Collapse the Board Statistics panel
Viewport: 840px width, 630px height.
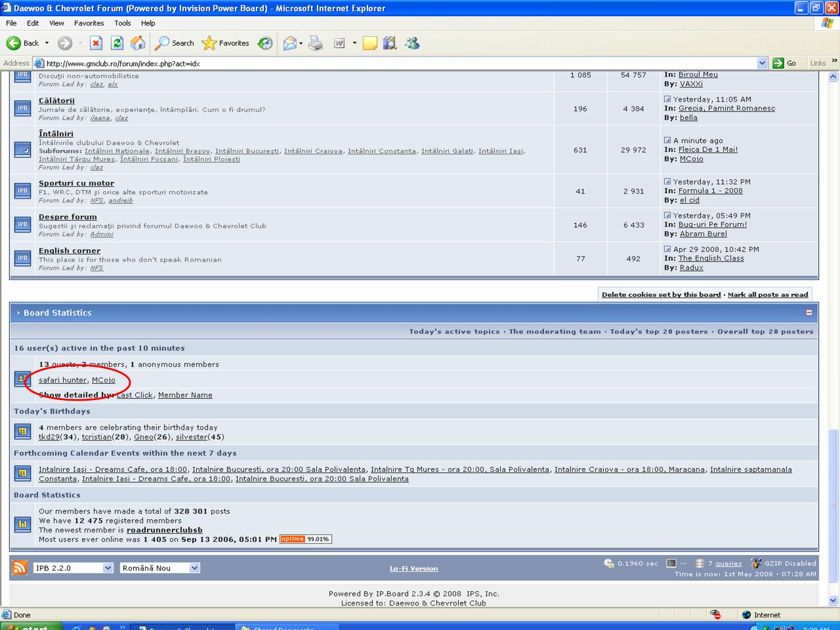coord(809,312)
